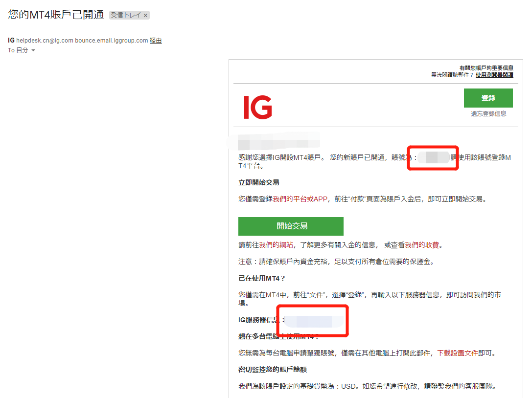The image size is (532, 398).
Task: Expand recipient details arrow next to To 自分
Action: pyautogui.click(x=33, y=50)
